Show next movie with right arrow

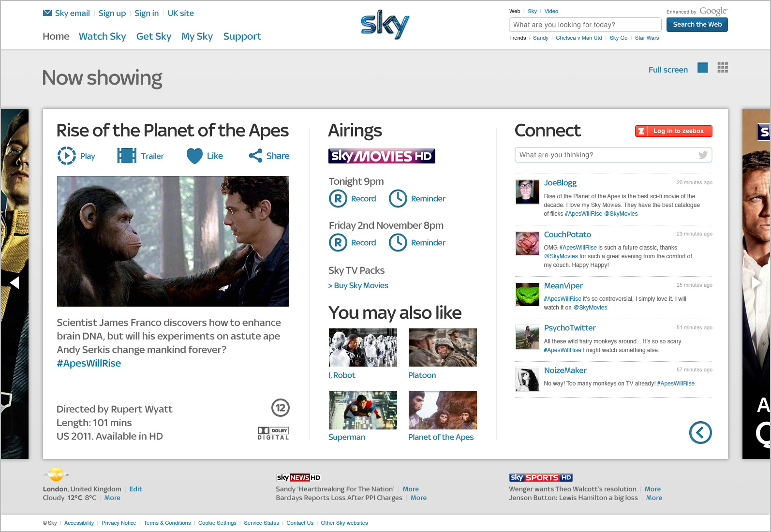coord(756,282)
